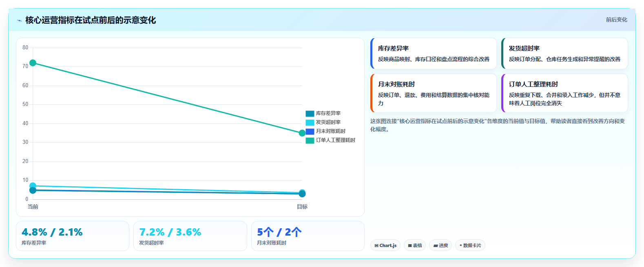The height and width of the screenshot is (267, 644).
Task: Select the 4.8% / 2.1% stat card
Action: [73, 236]
